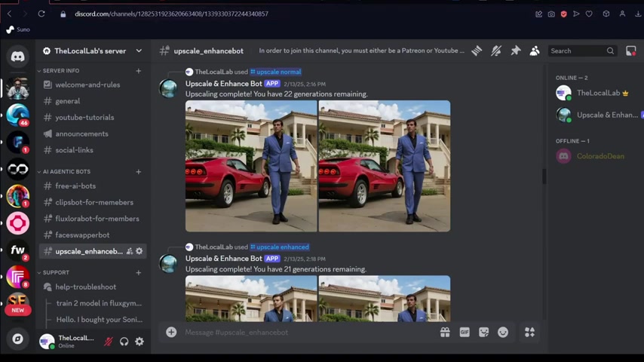Viewport: 644px width, 362px height.
Task: Edit upscale_enhancebot channel settings gear
Action: (140, 251)
